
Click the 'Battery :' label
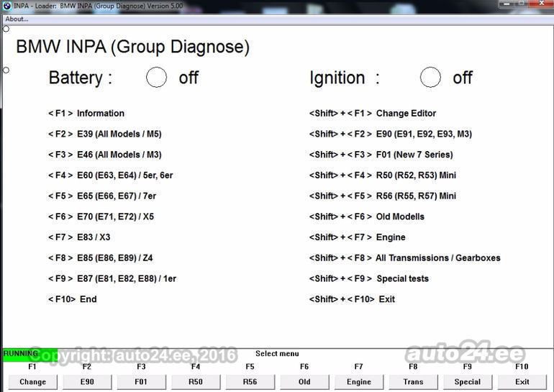tap(81, 78)
